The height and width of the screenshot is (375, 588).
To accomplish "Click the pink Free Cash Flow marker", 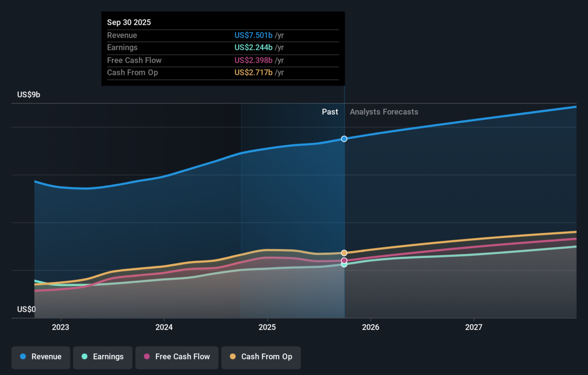I will click(344, 260).
